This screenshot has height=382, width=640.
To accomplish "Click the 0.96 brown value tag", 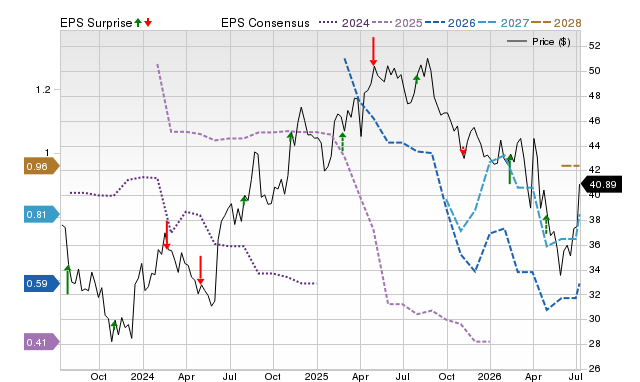I will click(x=42, y=166).
